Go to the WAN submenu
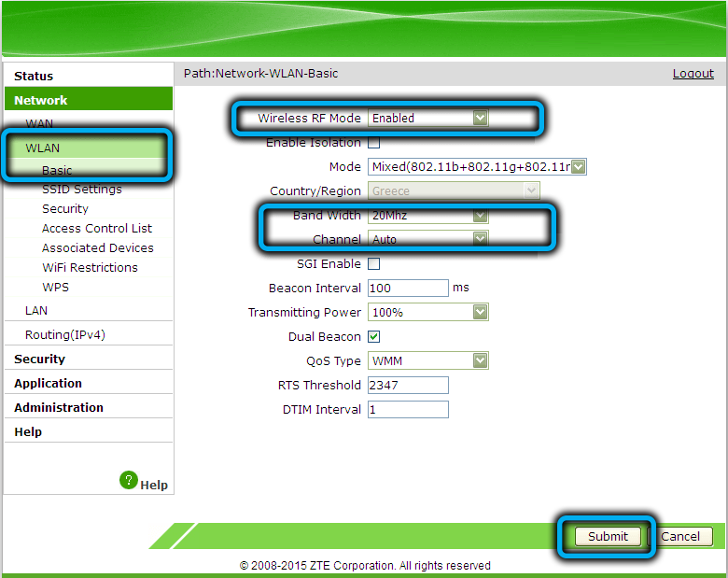 (39, 123)
